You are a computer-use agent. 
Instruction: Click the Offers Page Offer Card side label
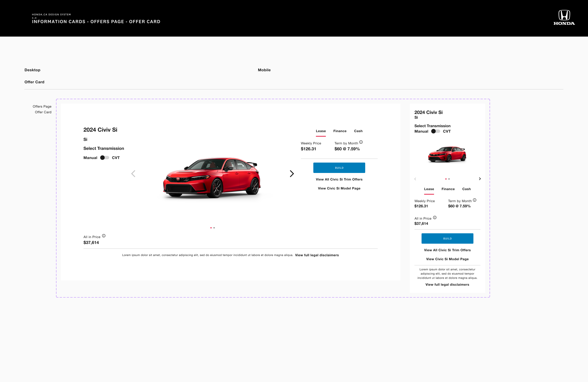pyautogui.click(x=42, y=109)
